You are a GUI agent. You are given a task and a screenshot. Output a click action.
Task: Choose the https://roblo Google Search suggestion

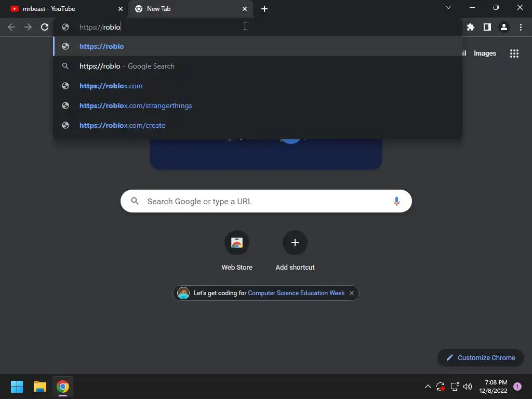pos(258,66)
